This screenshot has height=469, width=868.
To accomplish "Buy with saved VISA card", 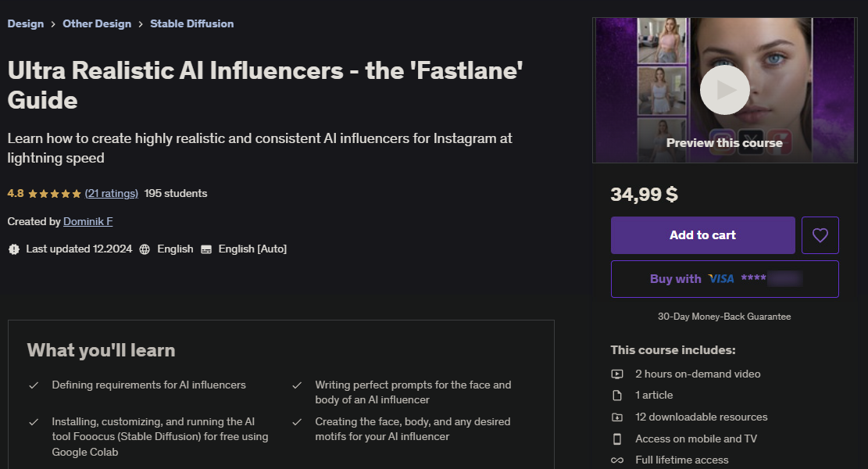I will pyautogui.click(x=724, y=279).
